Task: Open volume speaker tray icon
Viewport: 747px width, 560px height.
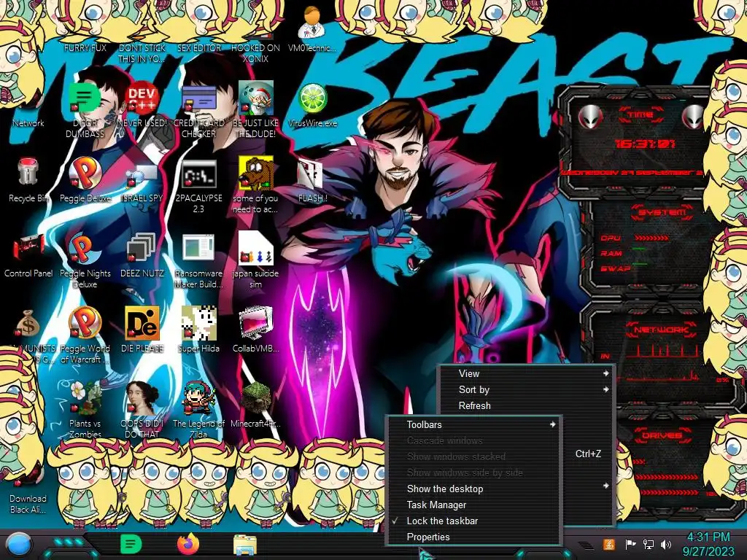Action: [x=665, y=544]
